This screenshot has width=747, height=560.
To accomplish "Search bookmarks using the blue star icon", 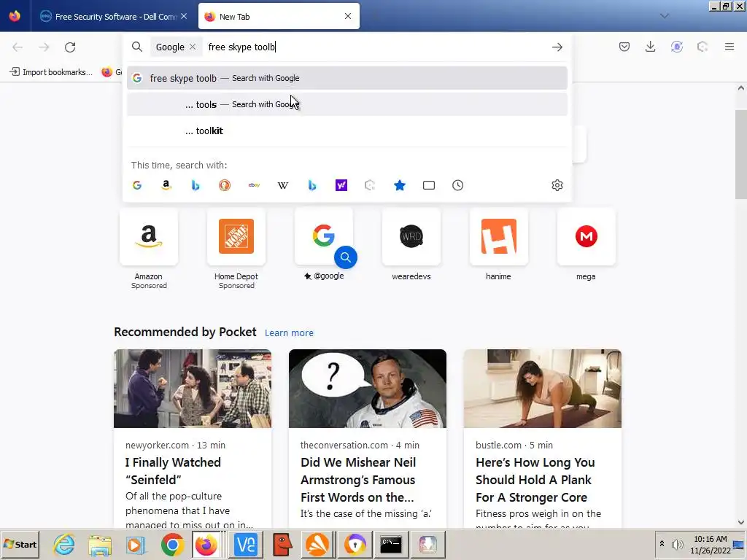I will pyautogui.click(x=400, y=185).
